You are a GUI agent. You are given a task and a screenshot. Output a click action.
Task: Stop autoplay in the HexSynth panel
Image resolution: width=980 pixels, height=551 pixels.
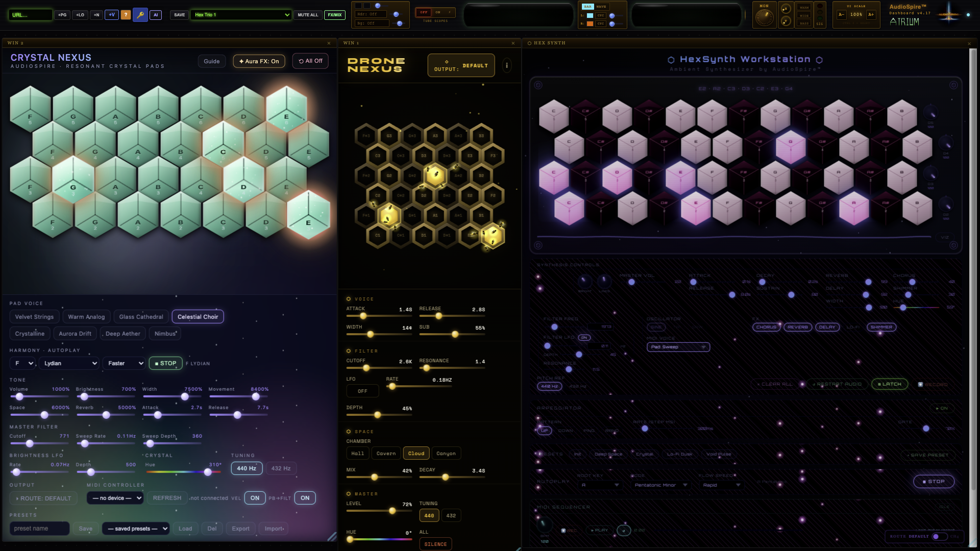pyautogui.click(x=934, y=482)
